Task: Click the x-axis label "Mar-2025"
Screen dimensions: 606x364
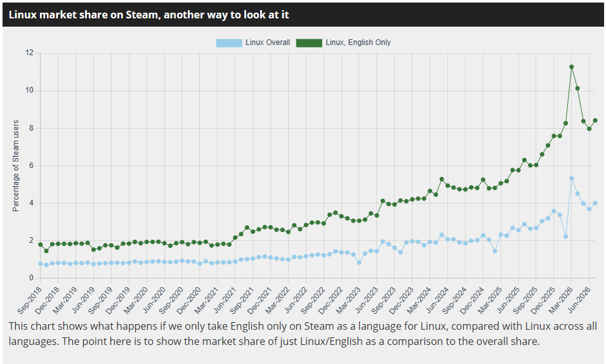Action: (x=491, y=300)
